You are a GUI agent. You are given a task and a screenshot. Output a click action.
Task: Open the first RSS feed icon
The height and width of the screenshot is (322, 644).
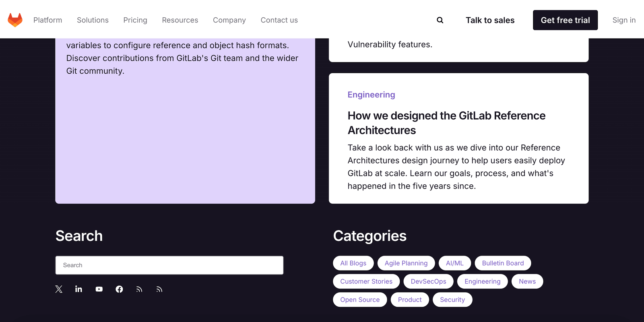click(139, 289)
